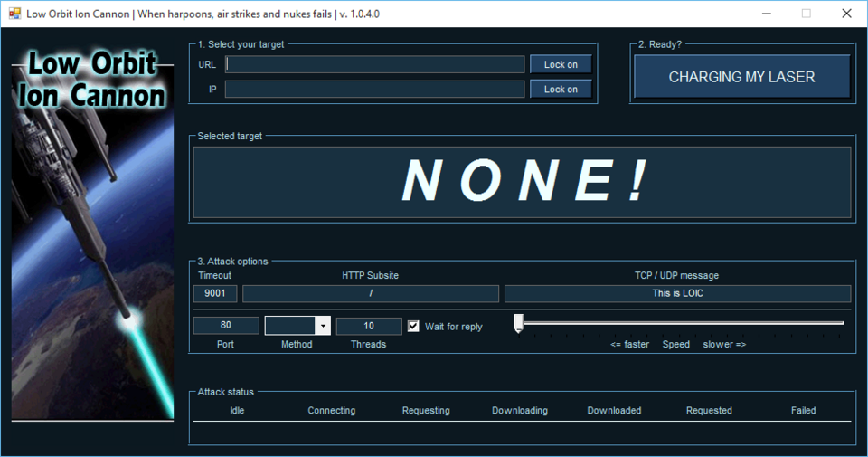Click the Port field showing 80
The width and height of the screenshot is (868, 457).
tap(225, 326)
